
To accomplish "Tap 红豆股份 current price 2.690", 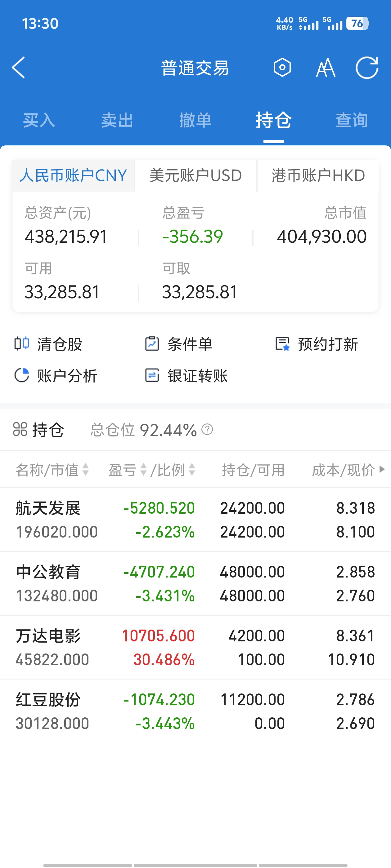I will pos(355,724).
